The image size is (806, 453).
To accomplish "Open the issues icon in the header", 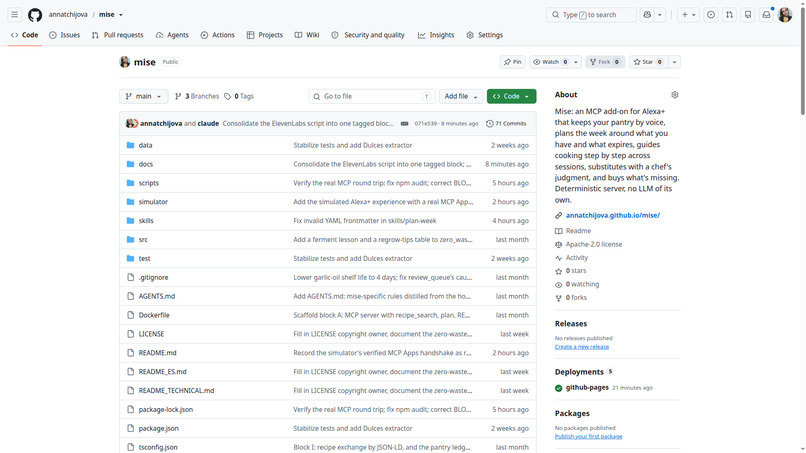I will (x=711, y=15).
